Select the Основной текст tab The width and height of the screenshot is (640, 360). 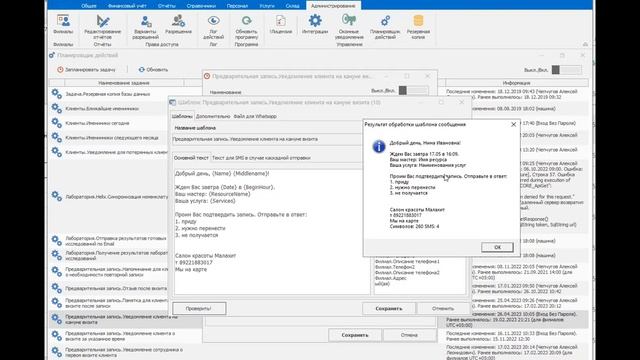tap(191, 158)
